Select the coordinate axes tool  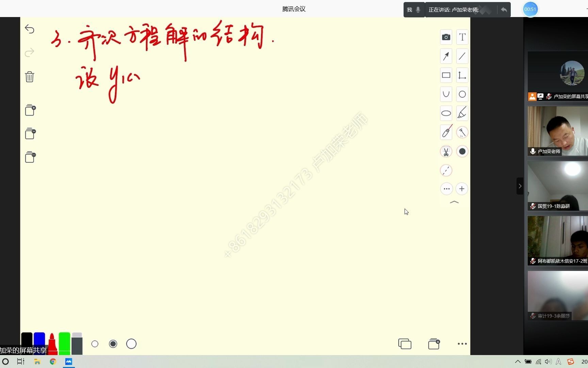click(462, 75)
